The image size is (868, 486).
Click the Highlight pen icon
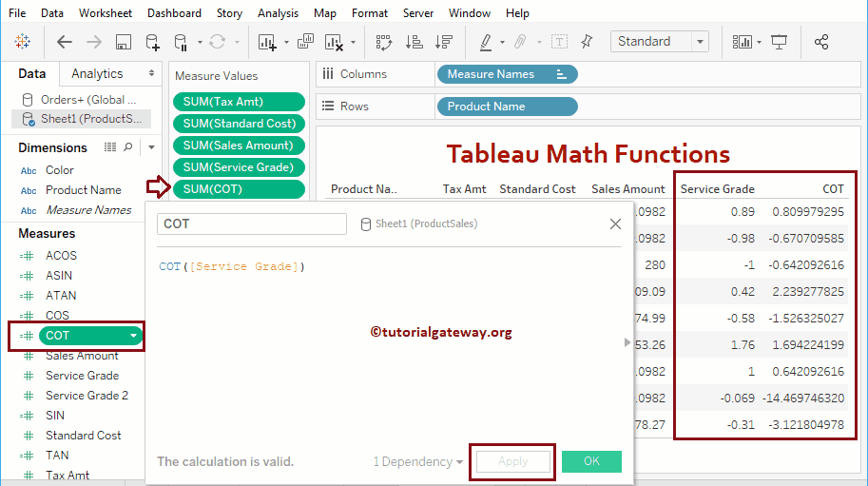(x=486, y=42)
